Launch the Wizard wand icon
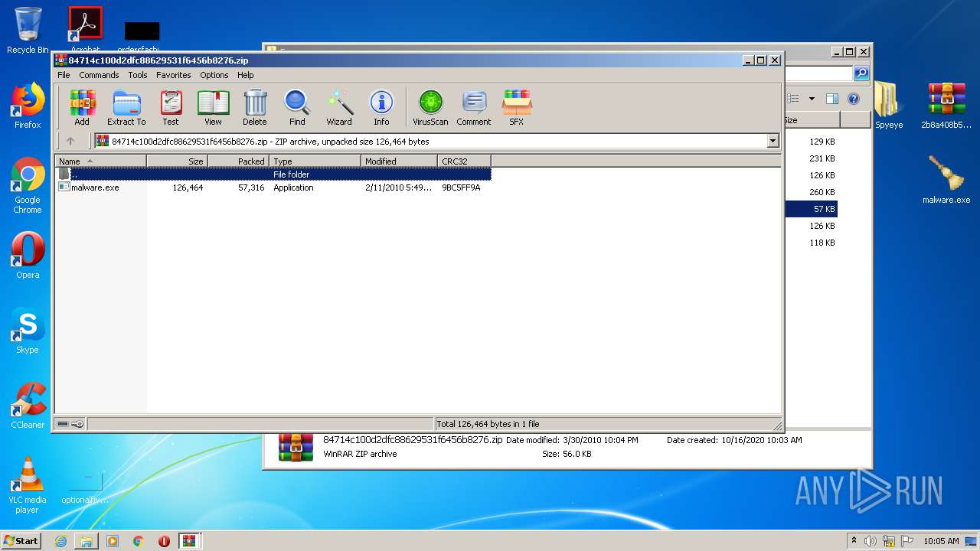The height and width of the screenshot is (551, 980). point(339,107)
